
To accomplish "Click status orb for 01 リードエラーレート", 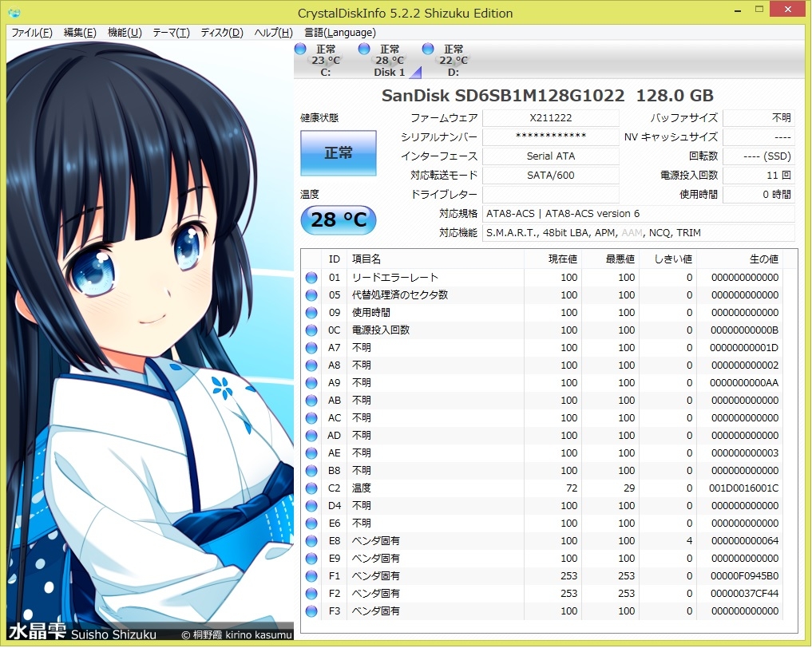I will (311, 278).
